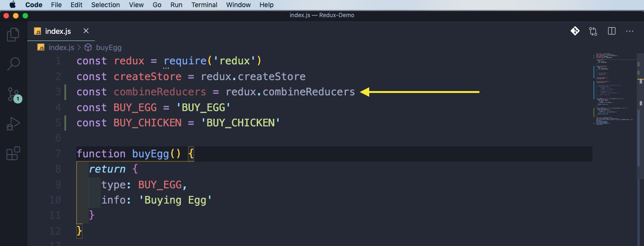Click the index.js breadcrumb item
The height and width of the screenshot is (246, 644).
click(56, 48)
